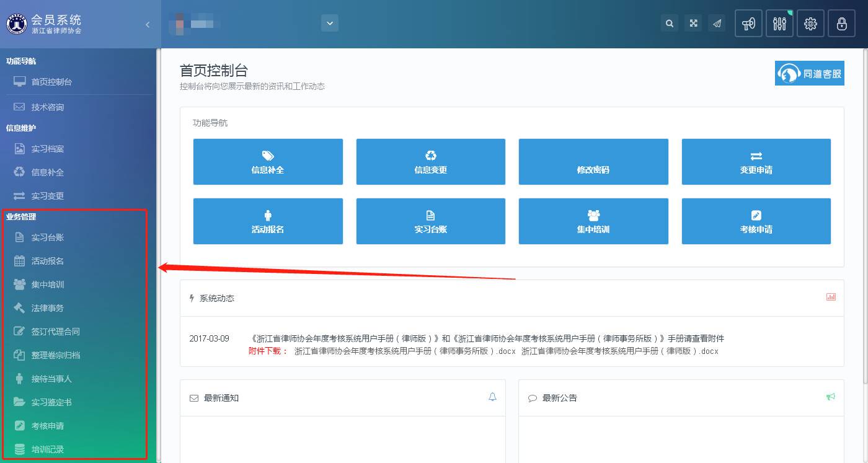Click the bell icon in 最新通知 panel

pyautogui.click(x=492, y=397)
